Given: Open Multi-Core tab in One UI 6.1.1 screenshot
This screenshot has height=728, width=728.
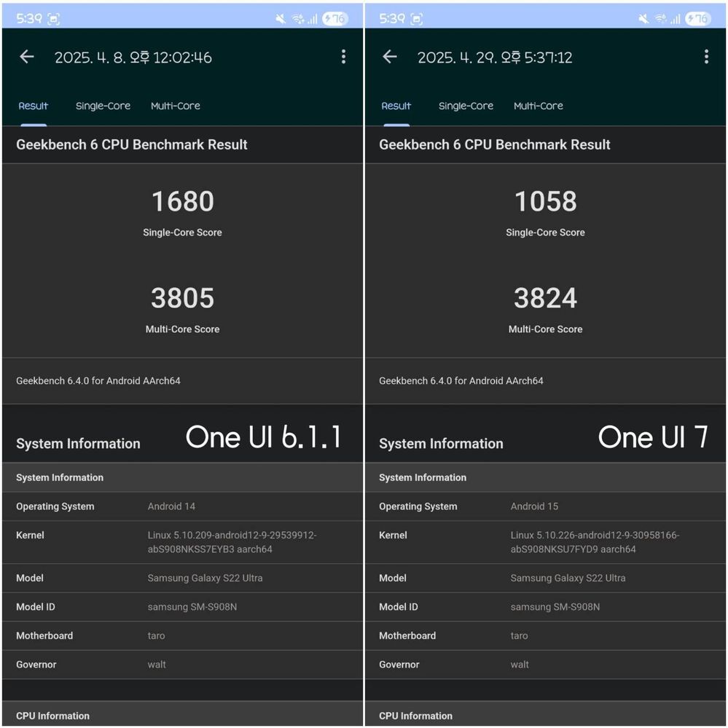Looking at the screenshot, I should point(176,106).
